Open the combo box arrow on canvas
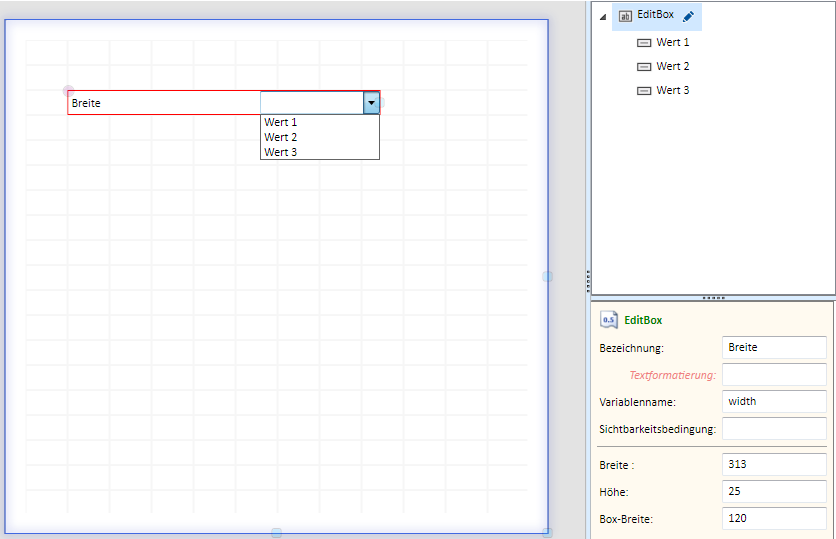836x539 pixels. click(371, 102)
